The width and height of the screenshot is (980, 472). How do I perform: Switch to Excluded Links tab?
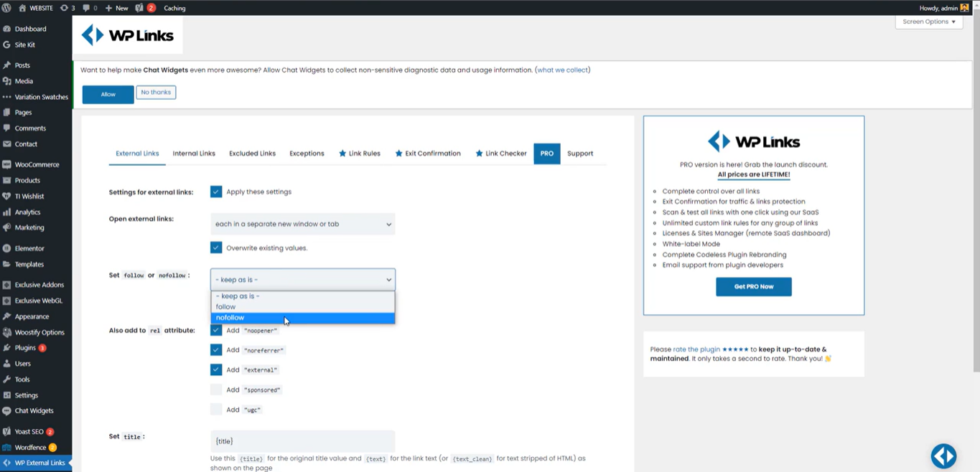click(x=252, y=154)
